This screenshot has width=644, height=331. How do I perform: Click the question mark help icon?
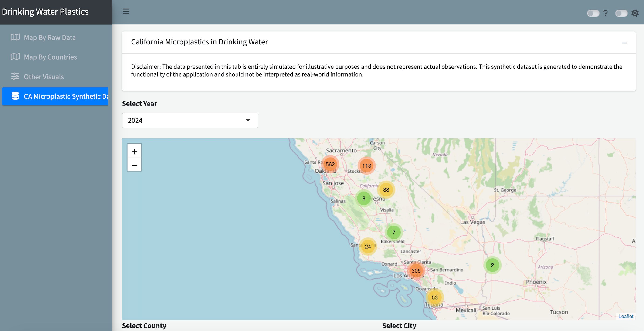click(x=605, y=13)
